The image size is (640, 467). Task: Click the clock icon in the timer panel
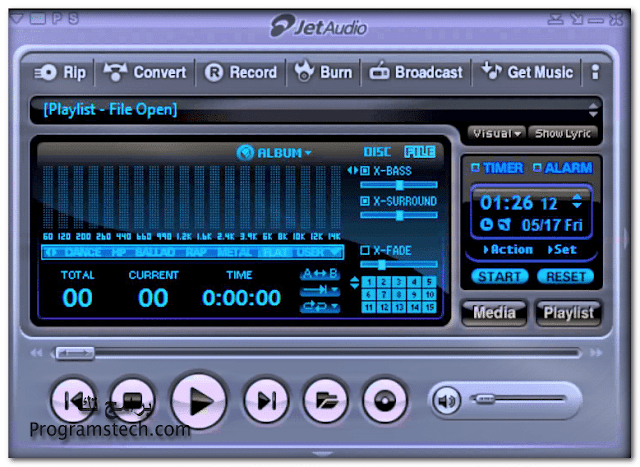click(x=486, y=224)
